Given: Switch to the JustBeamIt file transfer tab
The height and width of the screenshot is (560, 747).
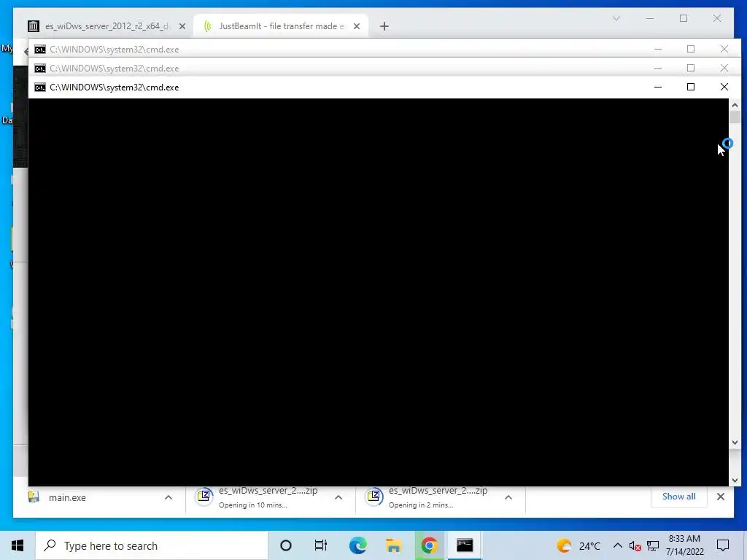Looking at the screenshot, I should tap(281, 26).
